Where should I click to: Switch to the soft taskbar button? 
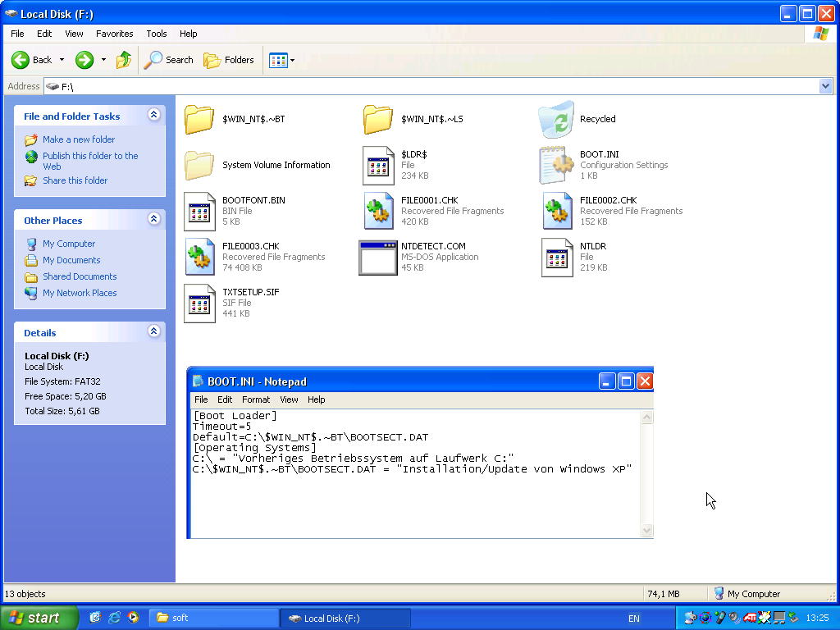(213, 618)
